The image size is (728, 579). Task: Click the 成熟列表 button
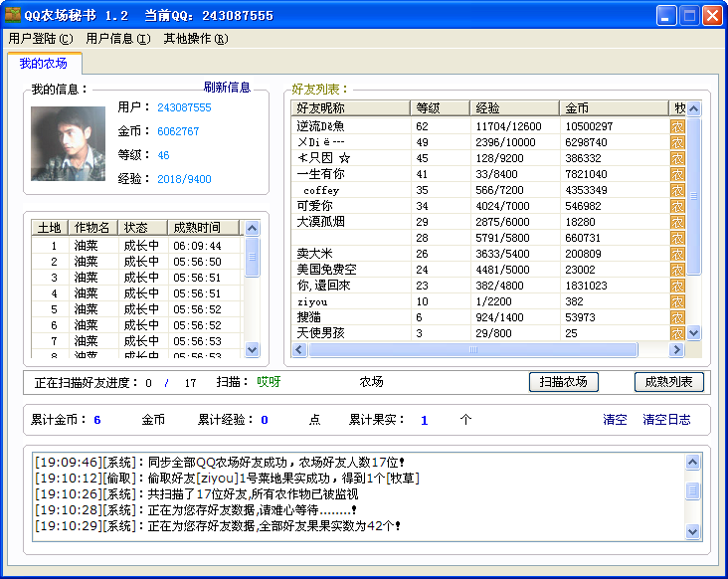tap(669, 382)
